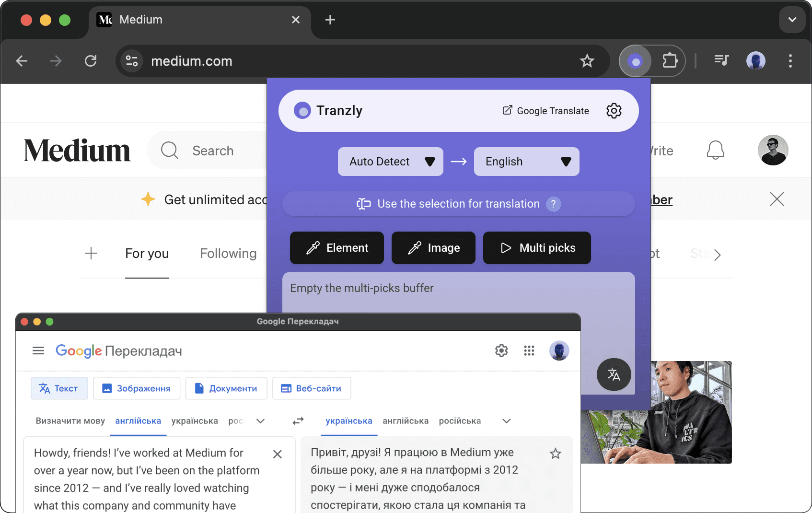The width and height of the screenshot is (812, 513).
Task: Add a topic with the plus icon
Action: pyautogui.click(x=91, y=253)
